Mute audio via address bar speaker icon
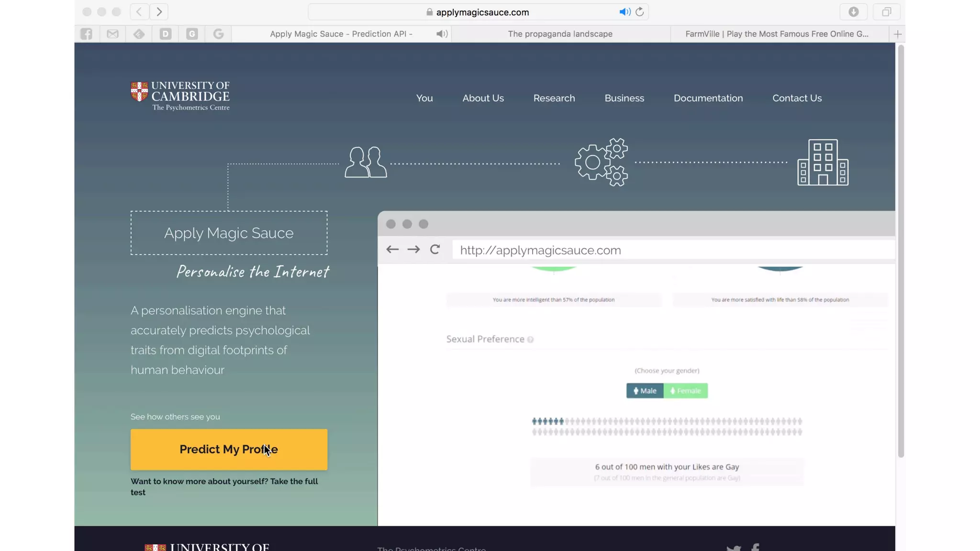The height and width of the screenshot is (551, 980). pyautogui.click(x=624, y=12)
